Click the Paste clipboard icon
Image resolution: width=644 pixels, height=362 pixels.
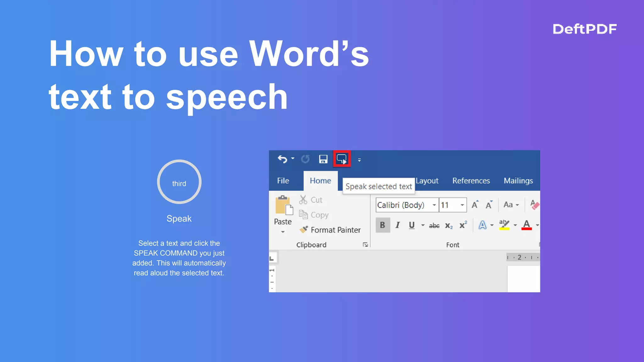click(284, 205)
